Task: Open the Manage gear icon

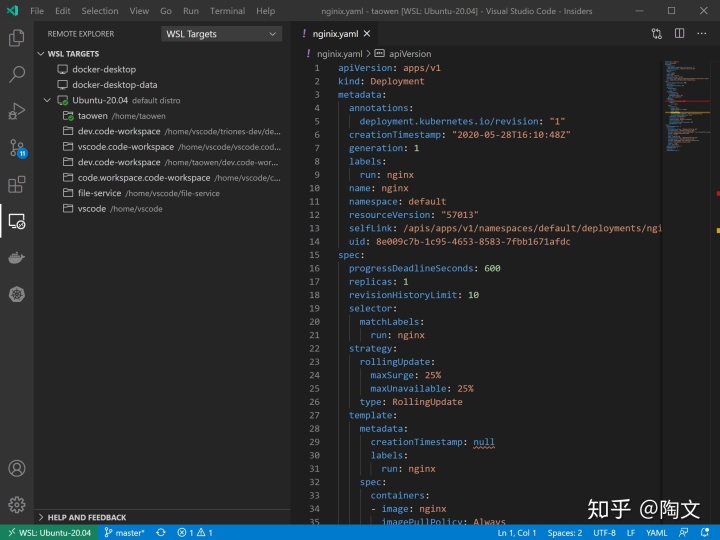Action: 17,505
